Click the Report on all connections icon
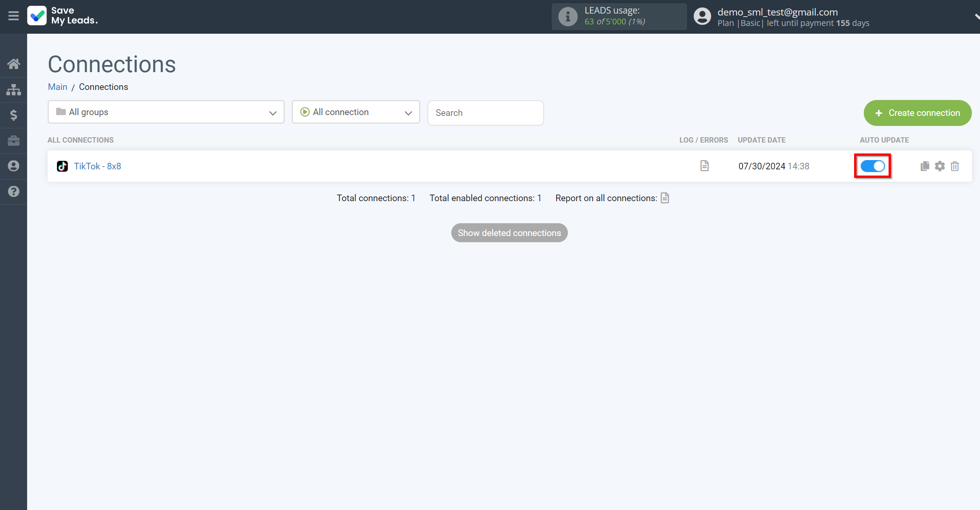Image resolution: width=980 pixels, height=510 pixels. coord(665,198)
